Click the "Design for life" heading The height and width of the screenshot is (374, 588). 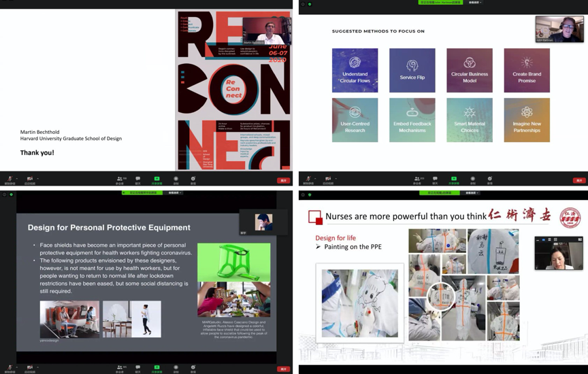pyautogui.click(x=336, y=238)
